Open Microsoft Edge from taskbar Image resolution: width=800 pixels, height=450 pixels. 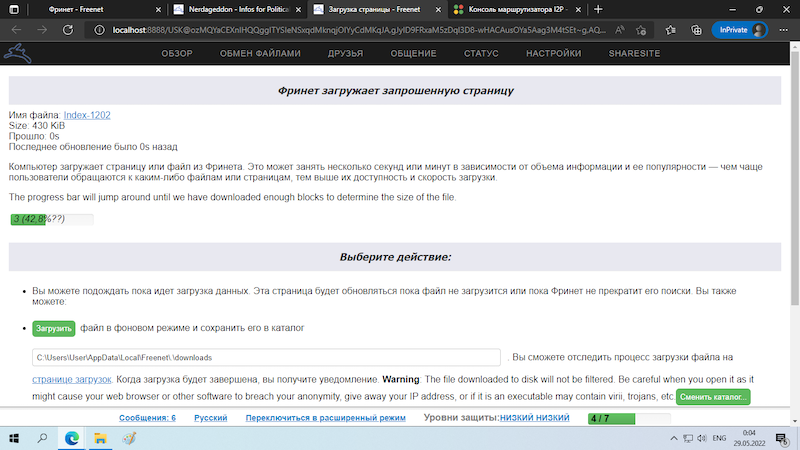(x=72, y=438)
